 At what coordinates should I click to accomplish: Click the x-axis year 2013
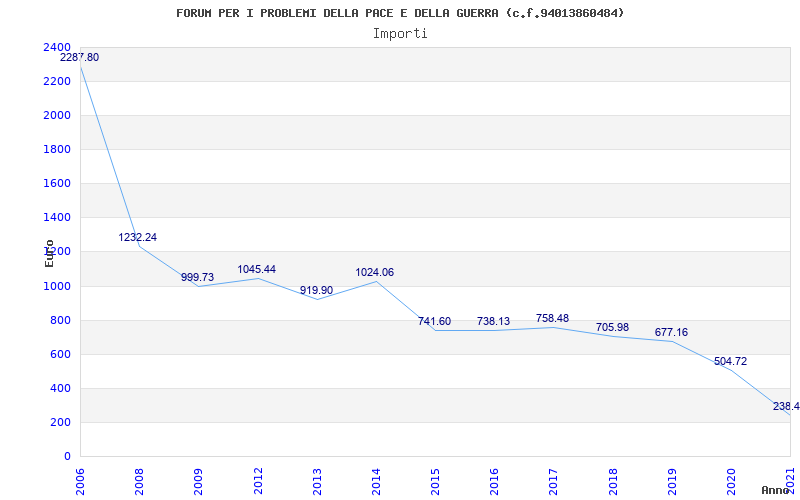[317, 482]
